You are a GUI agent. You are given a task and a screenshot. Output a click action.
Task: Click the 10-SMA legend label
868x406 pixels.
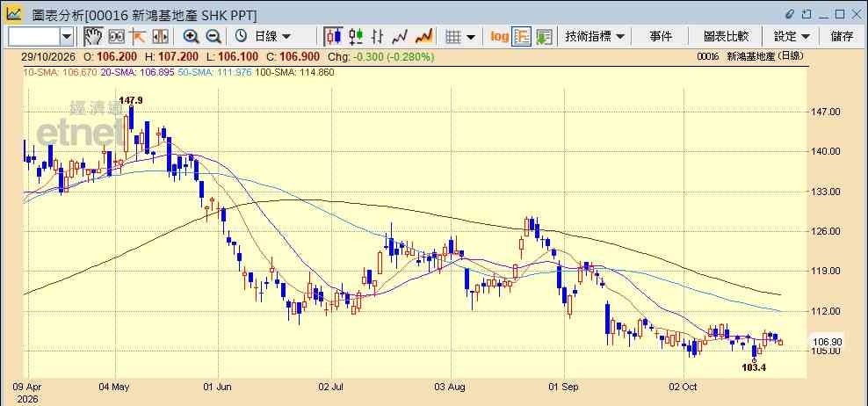click(61, 72)
